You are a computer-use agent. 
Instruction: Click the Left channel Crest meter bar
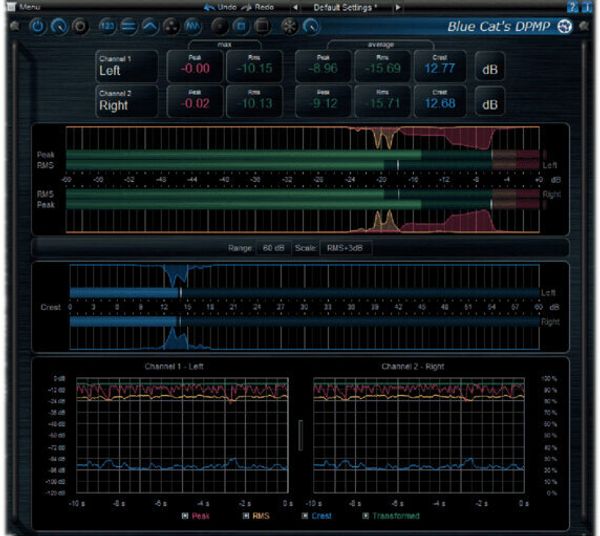point(305,293)
